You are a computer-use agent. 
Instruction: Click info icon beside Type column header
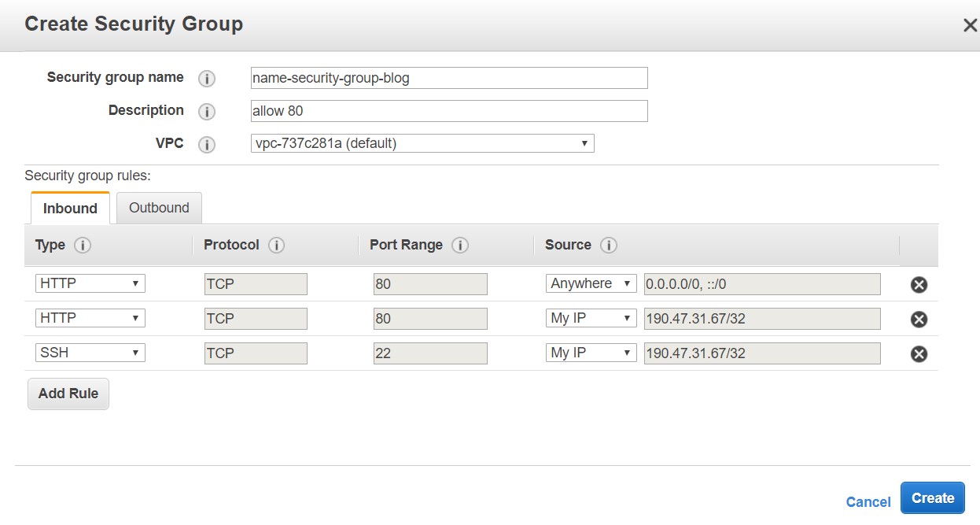(83, 246)
